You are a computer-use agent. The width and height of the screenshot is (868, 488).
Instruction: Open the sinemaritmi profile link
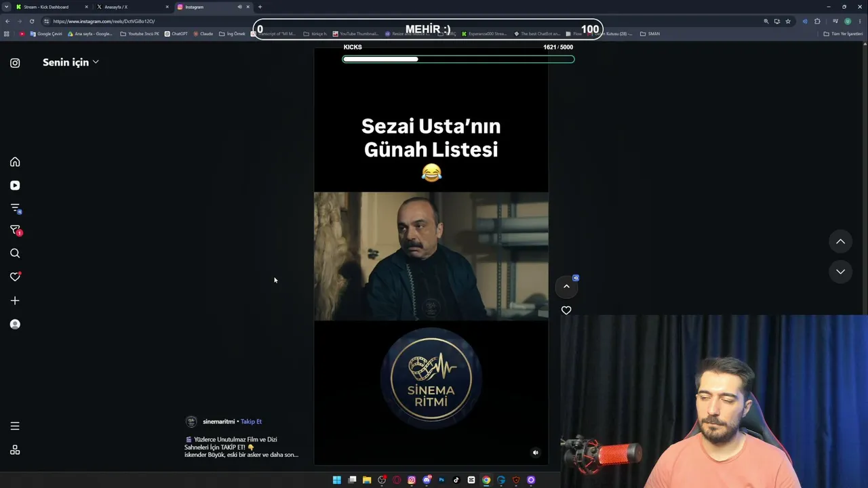click(x=218, y=422)
